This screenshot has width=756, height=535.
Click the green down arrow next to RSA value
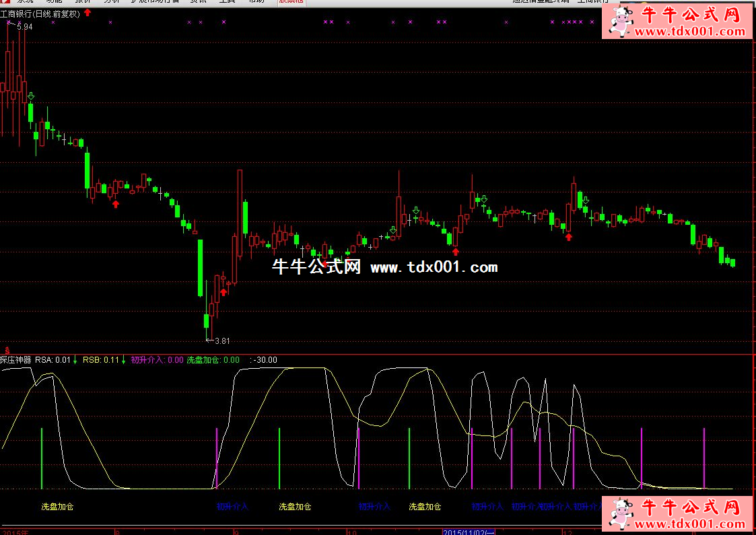[75, 360]
